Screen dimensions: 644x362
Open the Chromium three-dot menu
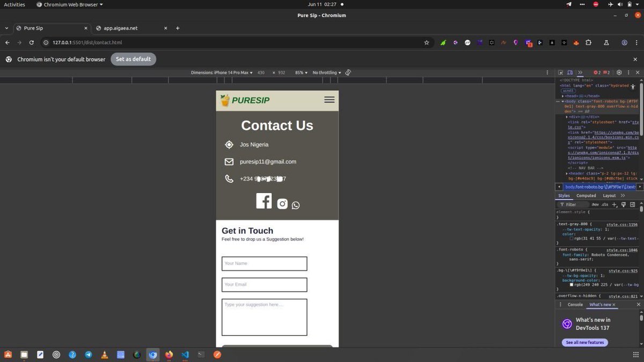637,42
